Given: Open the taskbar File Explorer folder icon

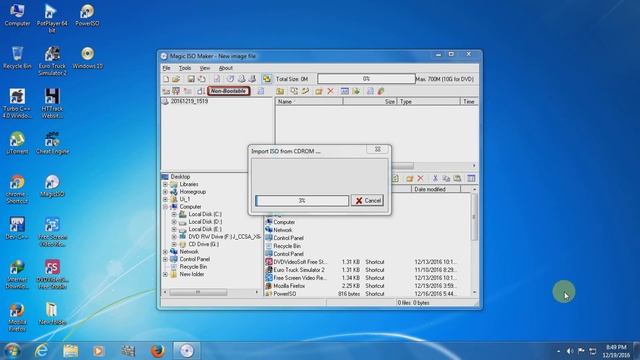Looking at the screenshot, I should point(70,351).
